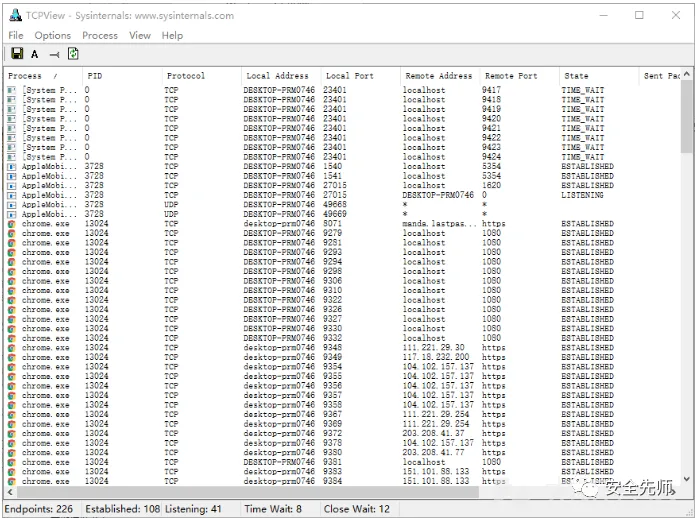Click chrome icon for local port 9310
This screenshot has width=695, height=518.
12,291
